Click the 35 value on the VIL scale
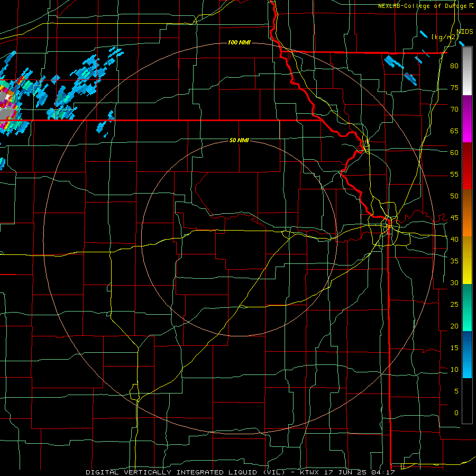The width and height of the screenshot is (476, 476). point(454,261)
